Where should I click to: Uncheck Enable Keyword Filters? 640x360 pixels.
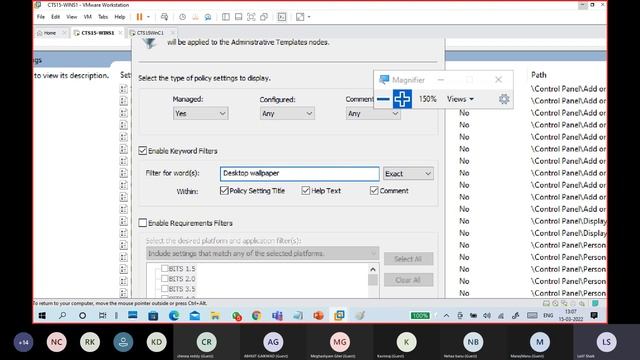tap(142, 151)
